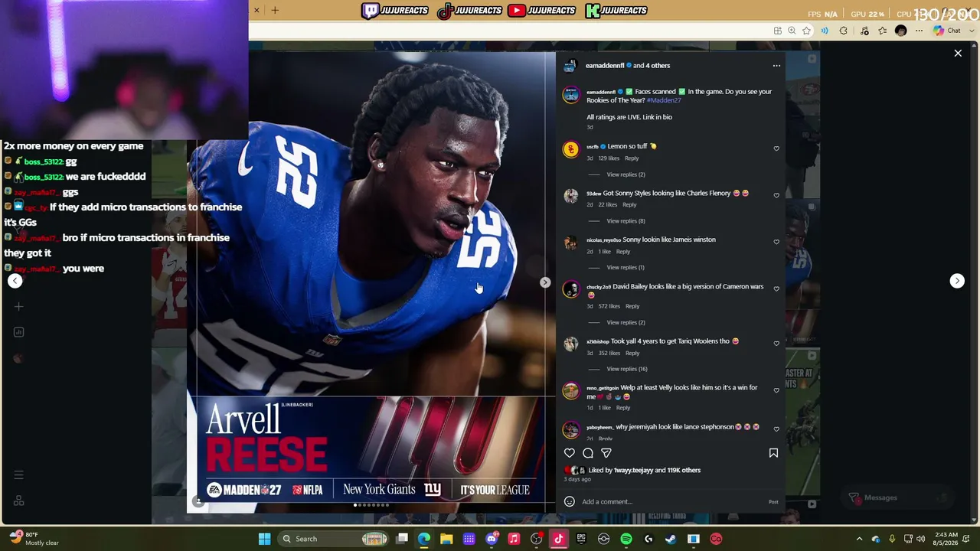Like the comment by reno_getitgoin
980x551 pixels.
pyautogui.click(x=776, y=390)
